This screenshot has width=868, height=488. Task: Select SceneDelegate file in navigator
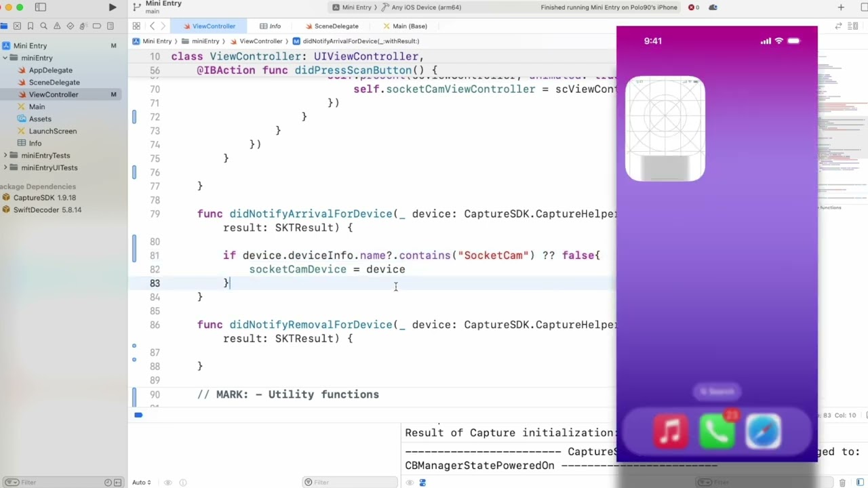[x=54, y=83]
